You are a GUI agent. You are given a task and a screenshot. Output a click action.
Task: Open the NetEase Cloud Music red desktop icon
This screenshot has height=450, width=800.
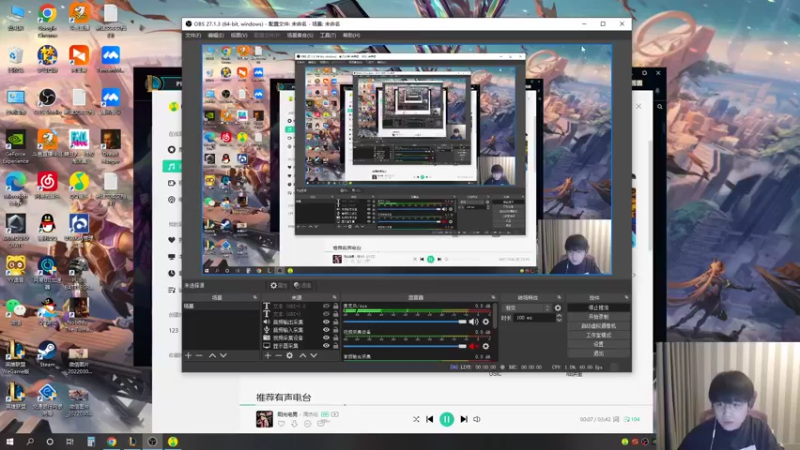point(47,185)
